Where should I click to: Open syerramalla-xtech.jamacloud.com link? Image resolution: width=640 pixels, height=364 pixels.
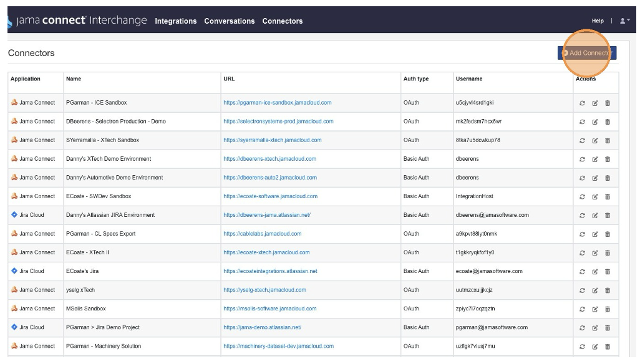[272, 140]
